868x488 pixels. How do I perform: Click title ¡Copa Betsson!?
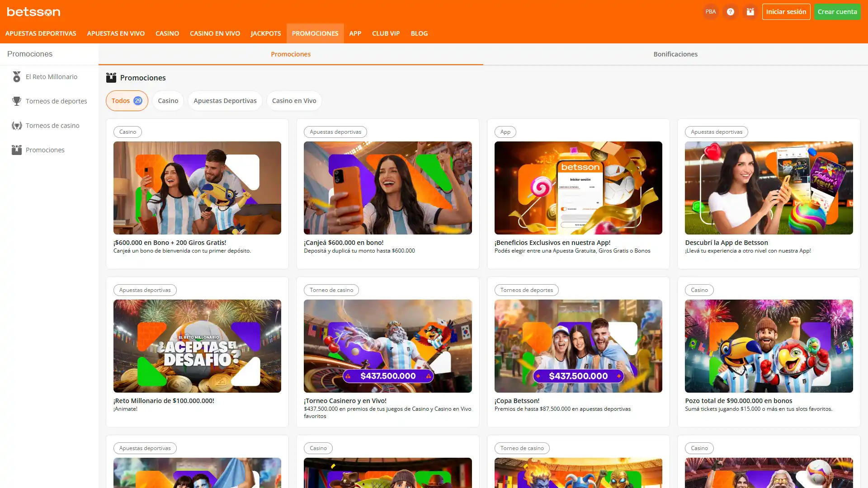(517, 401)
